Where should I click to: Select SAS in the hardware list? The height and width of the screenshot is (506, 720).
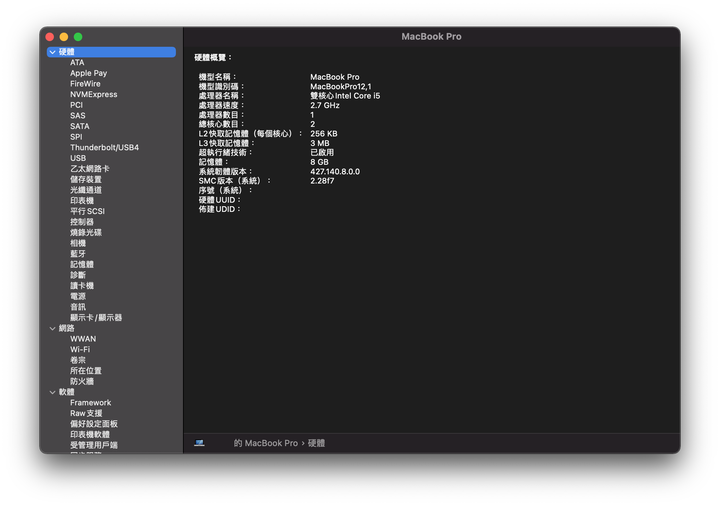(78, 115)
